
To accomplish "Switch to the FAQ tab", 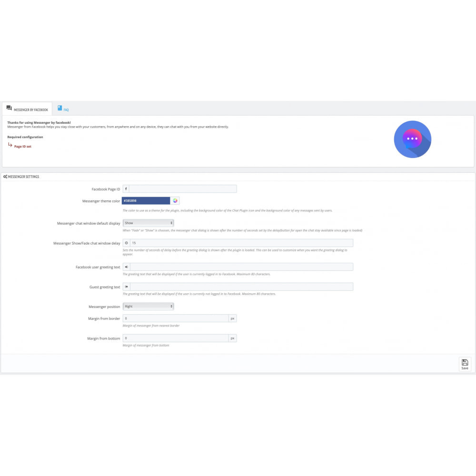I will point(63,109).
